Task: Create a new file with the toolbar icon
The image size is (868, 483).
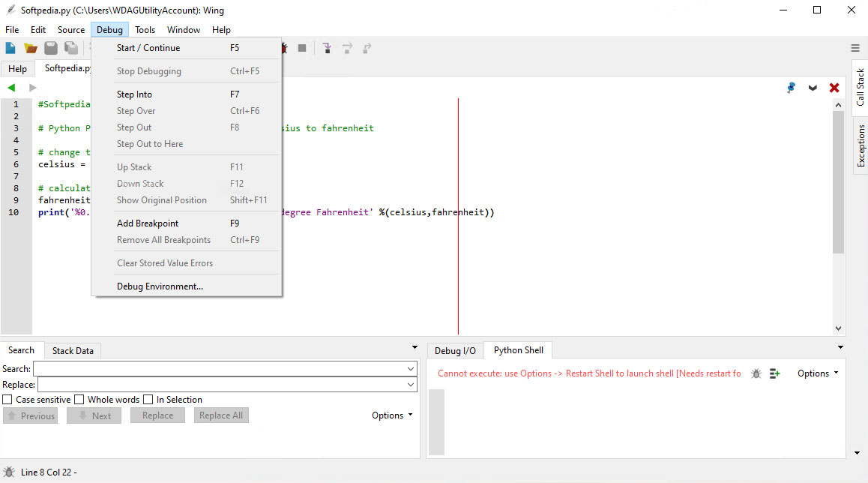Action: [10, 48]
